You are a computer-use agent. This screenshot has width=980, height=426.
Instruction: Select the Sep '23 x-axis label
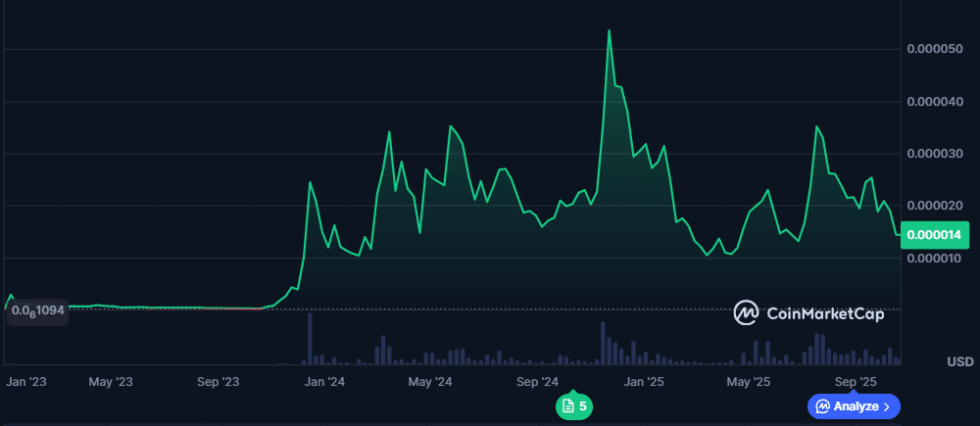pos(218,380)
